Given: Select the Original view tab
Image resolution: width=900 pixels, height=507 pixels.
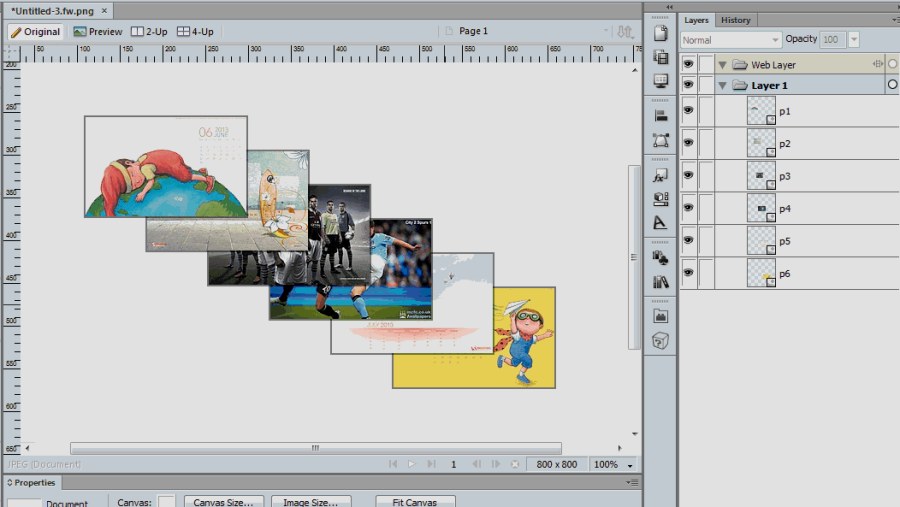Looking at the screenshot, I should click(x=36, y=32).
